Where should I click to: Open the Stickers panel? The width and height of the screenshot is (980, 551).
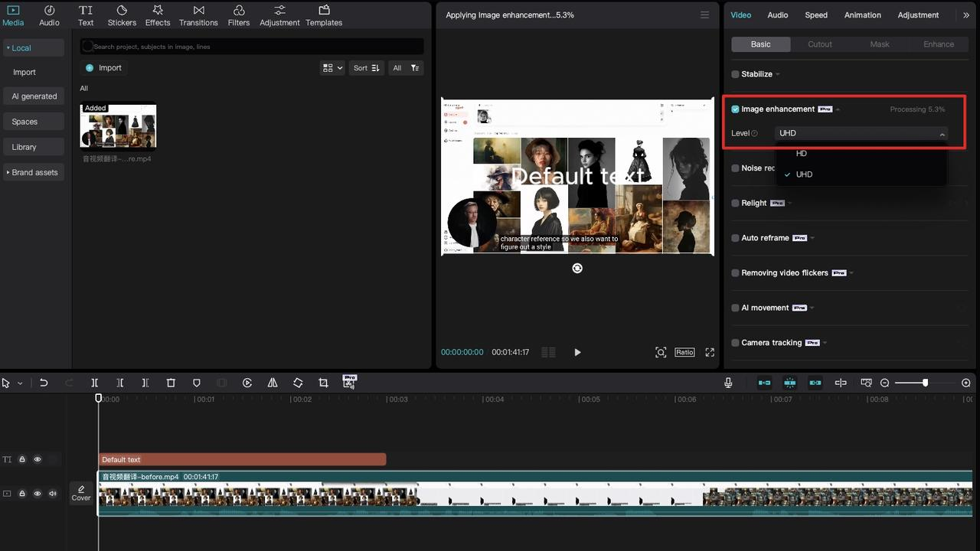coord(121,15)
